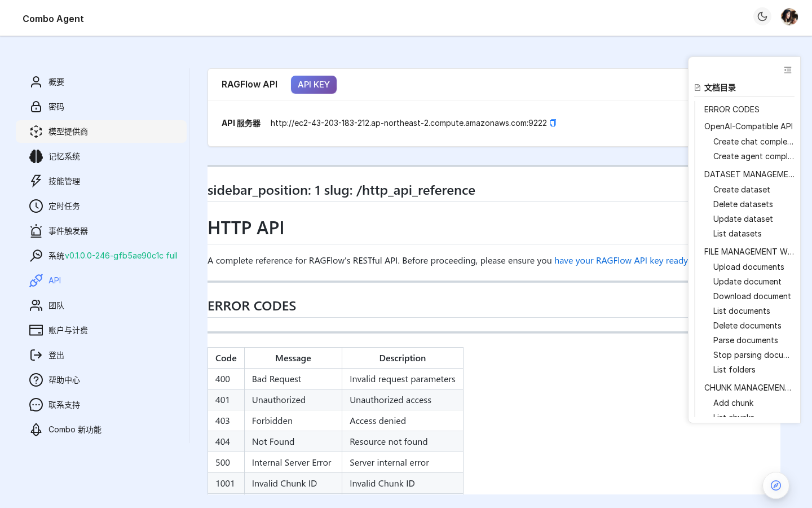Click the Message column header

(293, 358)
